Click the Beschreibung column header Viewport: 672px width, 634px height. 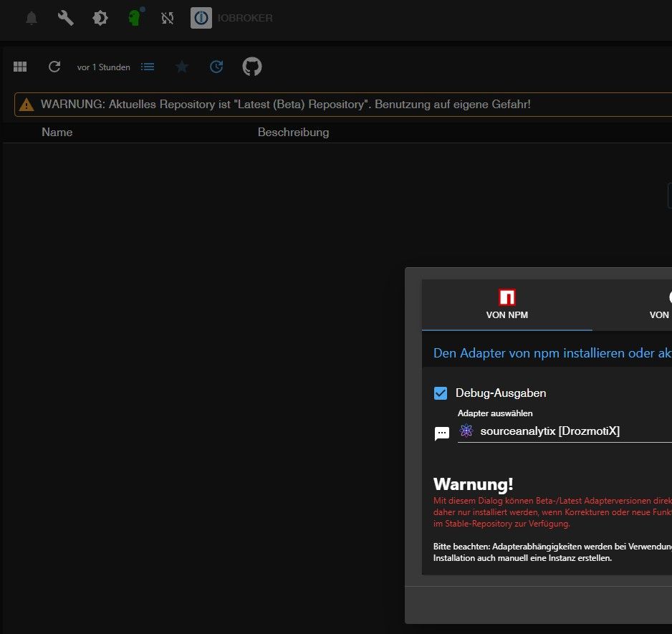tap(293, 132)
